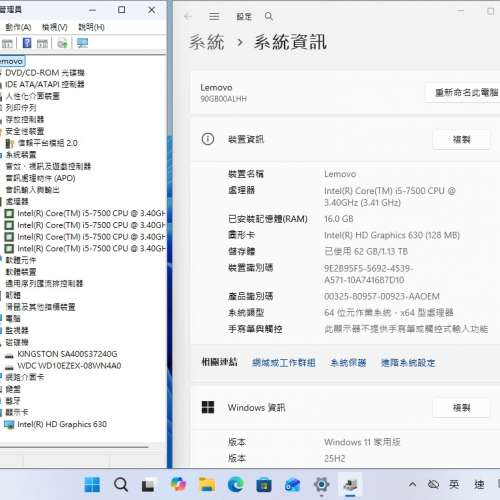Select 存放控制器 category
This screenshot has height=500, width=500.
tap(25, 119)
